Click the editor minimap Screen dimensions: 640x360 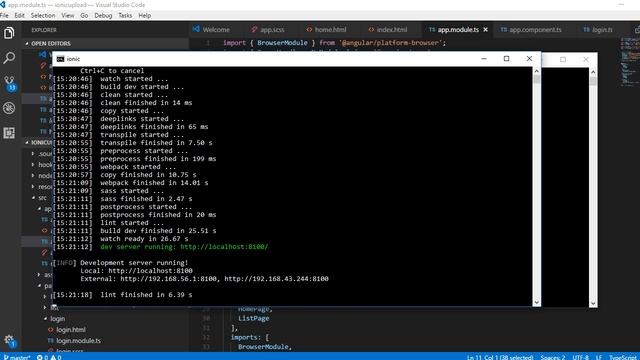(x=630, y=61)
